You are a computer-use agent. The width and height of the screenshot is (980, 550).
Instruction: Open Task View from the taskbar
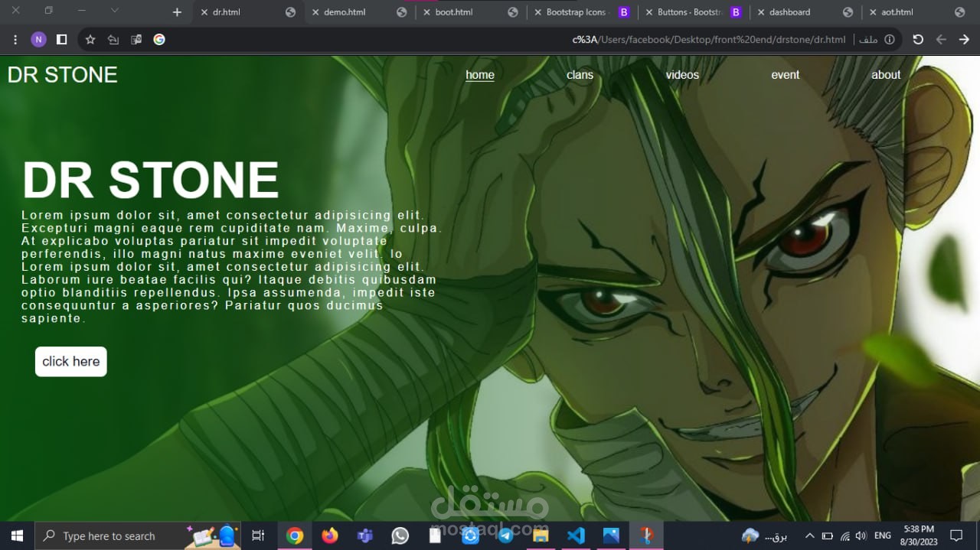pos(258,535)
